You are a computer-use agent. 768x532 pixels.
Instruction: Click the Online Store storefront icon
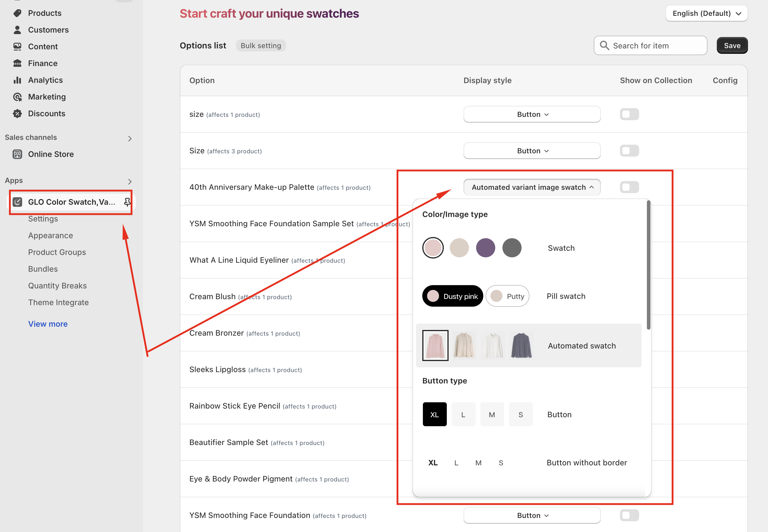[17, 154]
